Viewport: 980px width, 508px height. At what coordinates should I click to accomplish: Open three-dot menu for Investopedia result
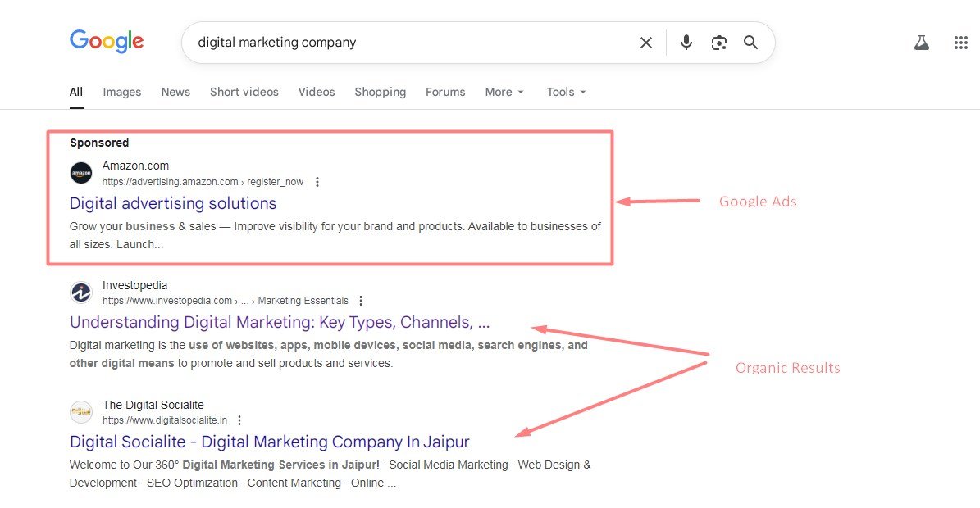(x=361, y=301)
